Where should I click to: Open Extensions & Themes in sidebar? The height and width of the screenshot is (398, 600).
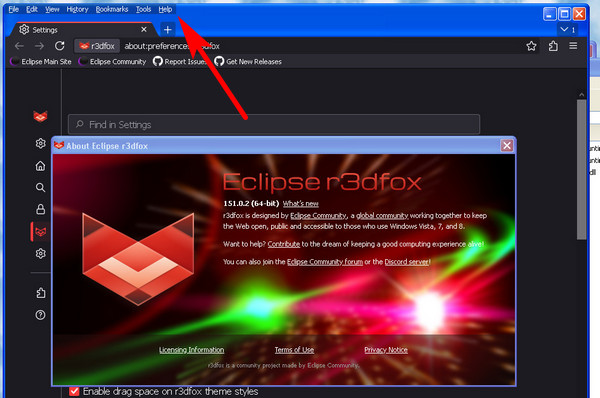click(40, 293)
